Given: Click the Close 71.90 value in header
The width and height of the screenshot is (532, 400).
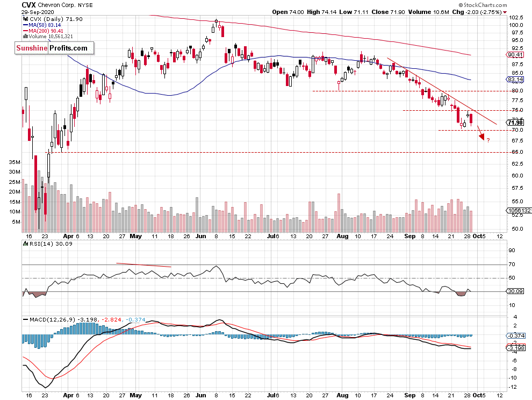Looking at the screenshot, I should click(388, 12).
